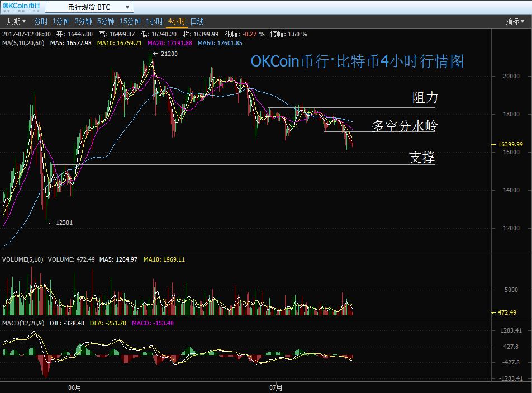Screen dimensions: 532x393
Task: Click the DEA: -251.78 value
Action: (x=108, y=324)
